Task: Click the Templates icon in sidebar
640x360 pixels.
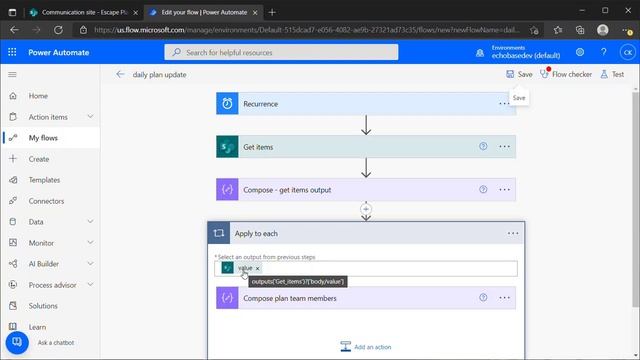Action: point(13,180)
